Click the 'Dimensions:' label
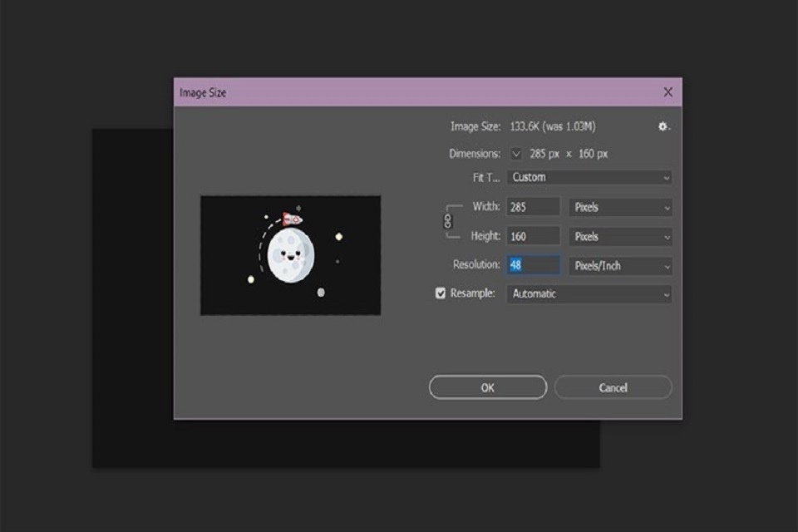This screenshot has width=798, height=532. click(475, 154)
